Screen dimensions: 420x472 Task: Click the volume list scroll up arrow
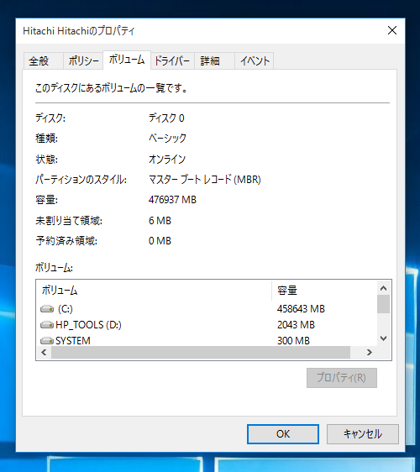(383, 288)
